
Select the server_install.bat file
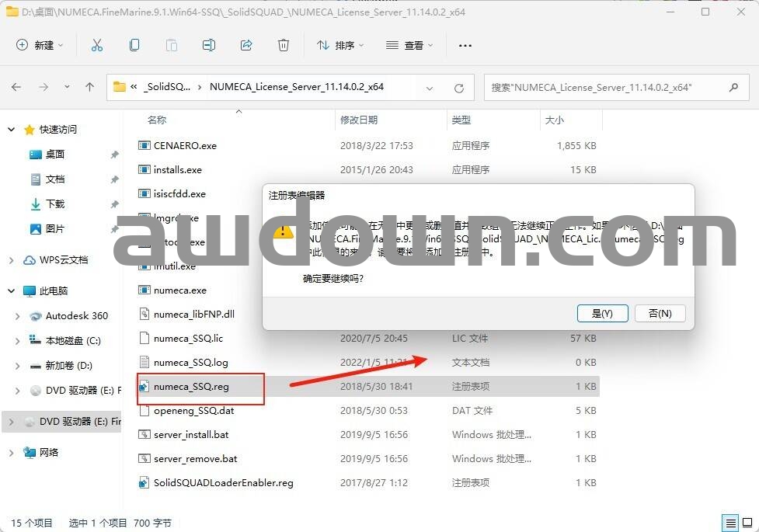(x=191, y=435)
